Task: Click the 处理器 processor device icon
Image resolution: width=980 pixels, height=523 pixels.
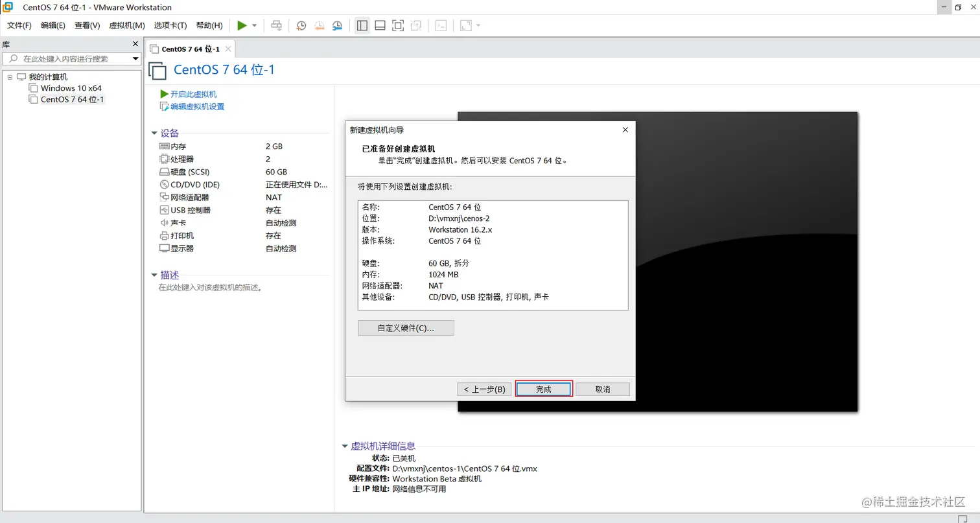Action: click(164, 159)
